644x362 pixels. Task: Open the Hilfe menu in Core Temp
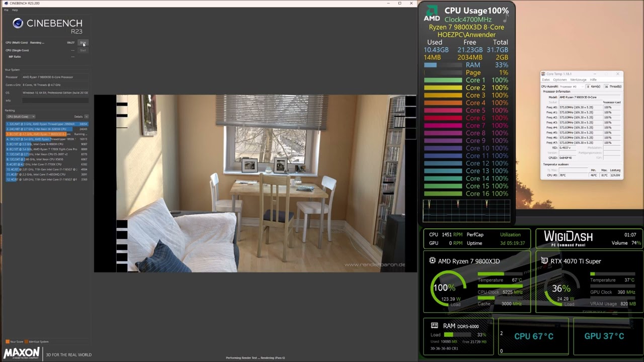click(593, 79)
